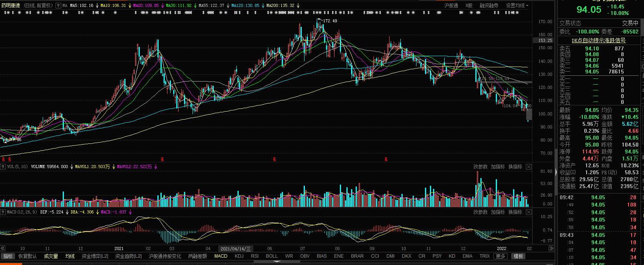Select the 成交量 indicator
Viewport: 644px width, 265px height.
tap(51, 256)
